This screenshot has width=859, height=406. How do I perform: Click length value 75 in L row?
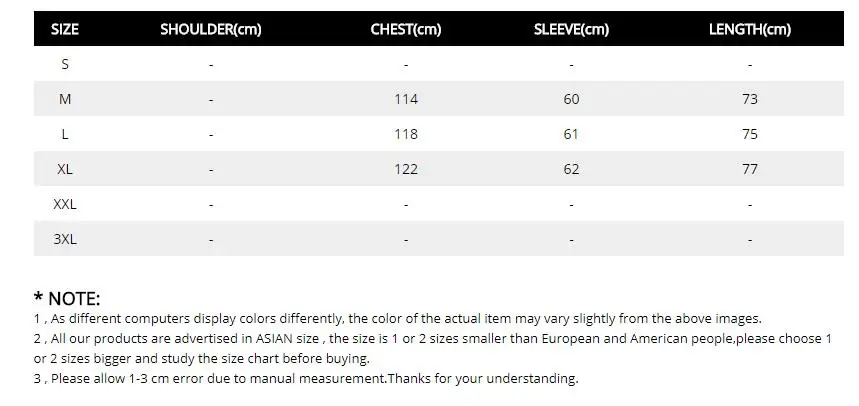pyautogui.click(x=749, y=134)
